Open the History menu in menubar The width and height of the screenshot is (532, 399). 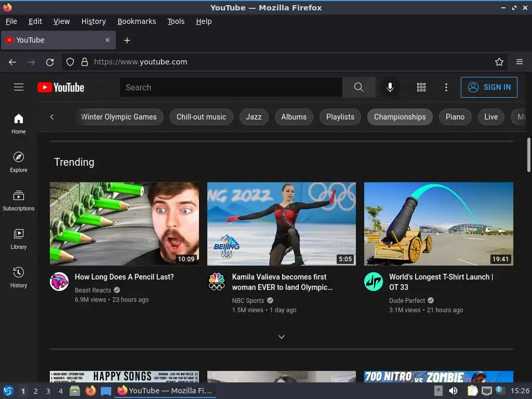(94, 21)
